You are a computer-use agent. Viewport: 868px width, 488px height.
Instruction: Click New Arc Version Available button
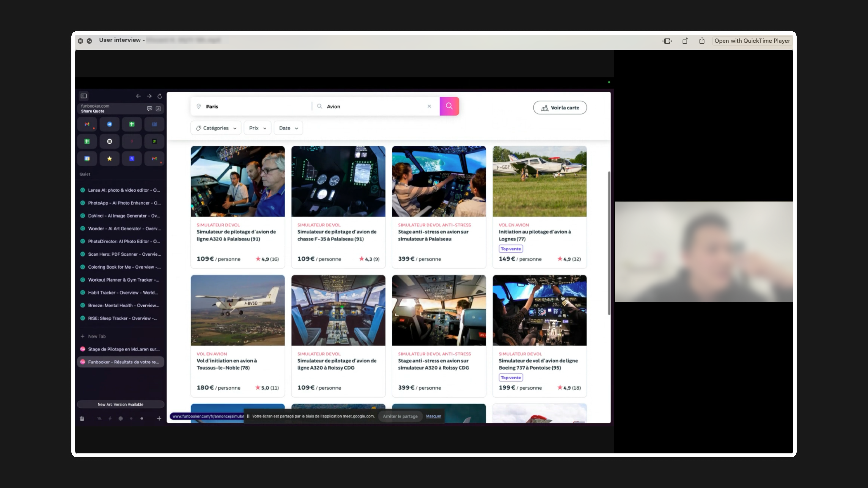click(x=121, y=404)
